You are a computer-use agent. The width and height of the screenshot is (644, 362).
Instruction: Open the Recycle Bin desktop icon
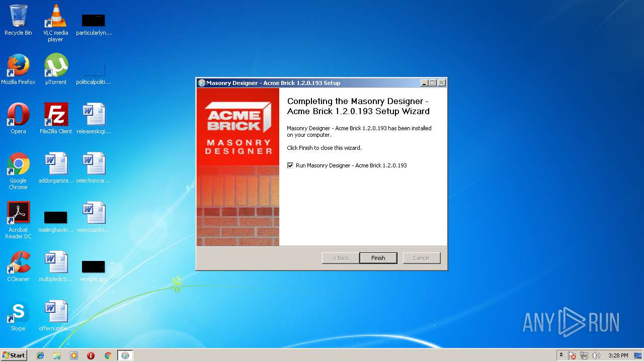[18, 21]
